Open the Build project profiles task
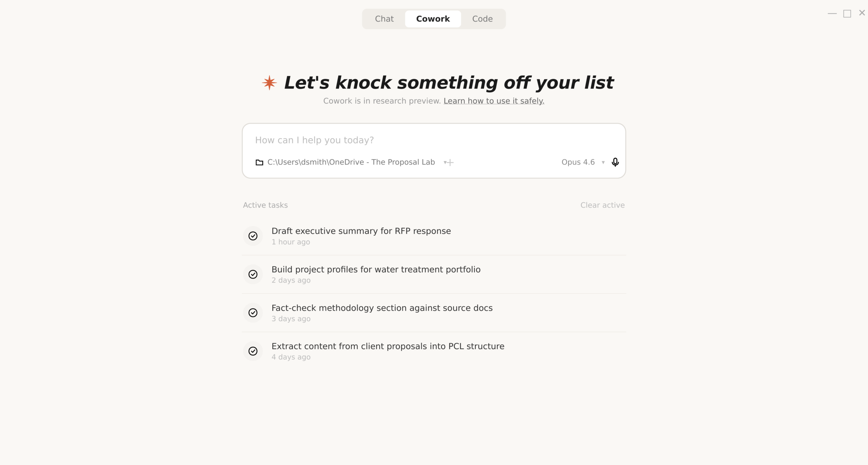868x465 pixels. [x=376, y=269]
